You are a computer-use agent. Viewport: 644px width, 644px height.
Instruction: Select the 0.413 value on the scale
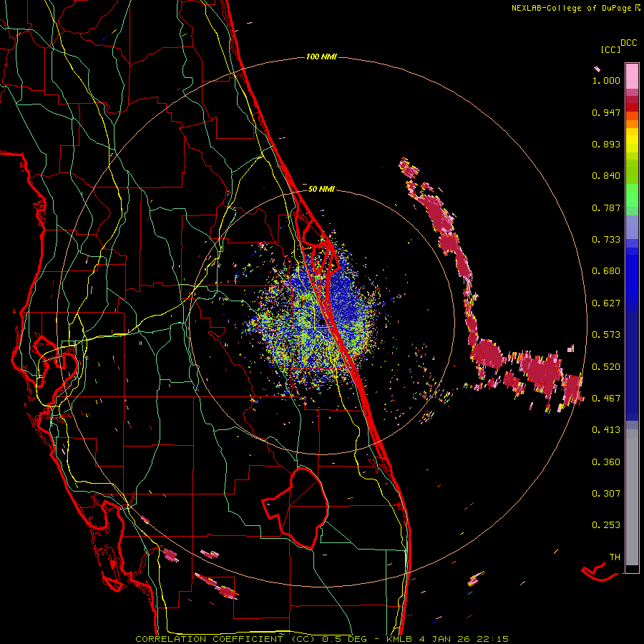(x=606, y=430)
